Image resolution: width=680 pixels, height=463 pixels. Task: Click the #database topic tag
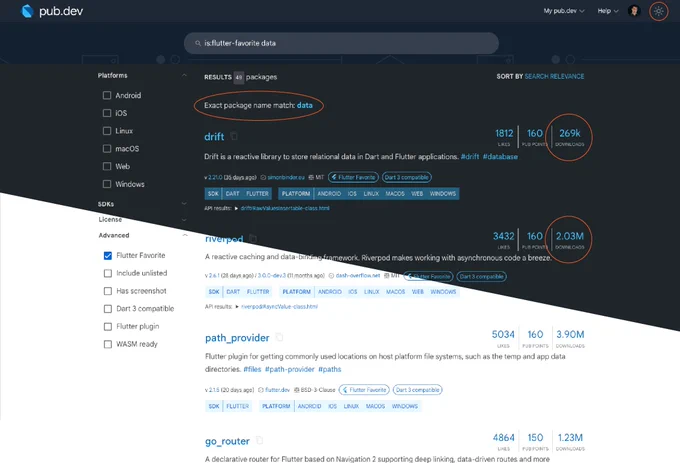500,157
